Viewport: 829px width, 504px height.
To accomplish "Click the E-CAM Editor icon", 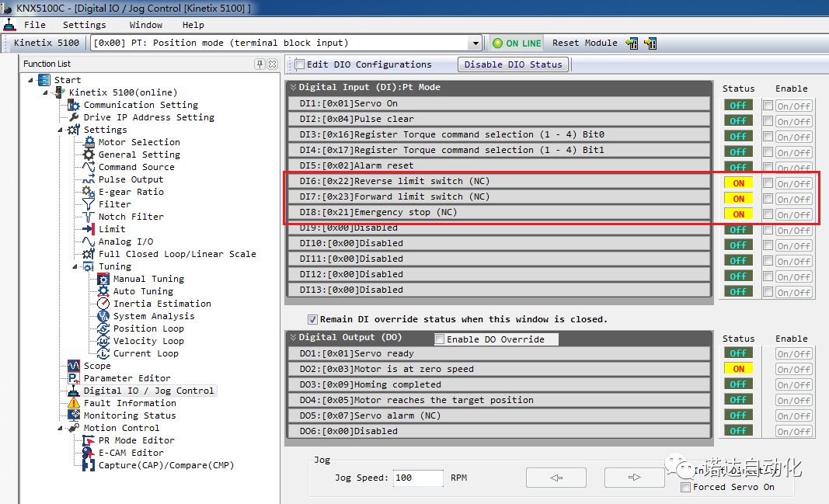I will click(x=89, y=452).
